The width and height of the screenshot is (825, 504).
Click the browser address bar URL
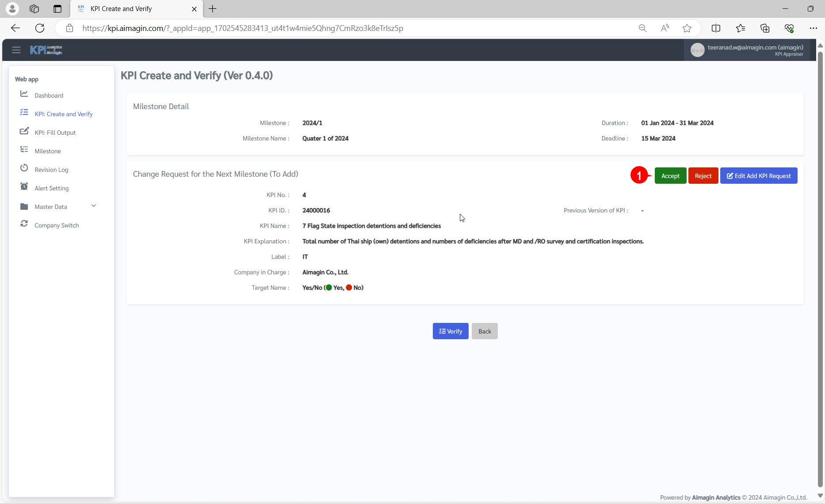coord(242,28)
